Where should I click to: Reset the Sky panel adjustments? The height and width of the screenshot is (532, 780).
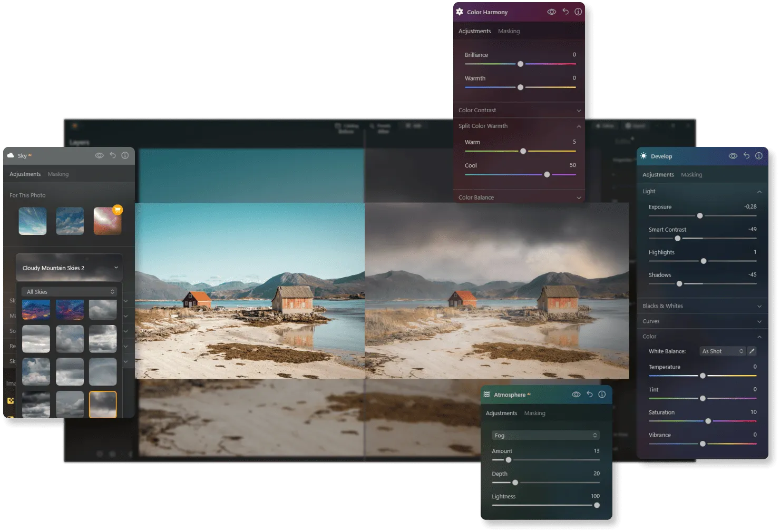[112, 155]
